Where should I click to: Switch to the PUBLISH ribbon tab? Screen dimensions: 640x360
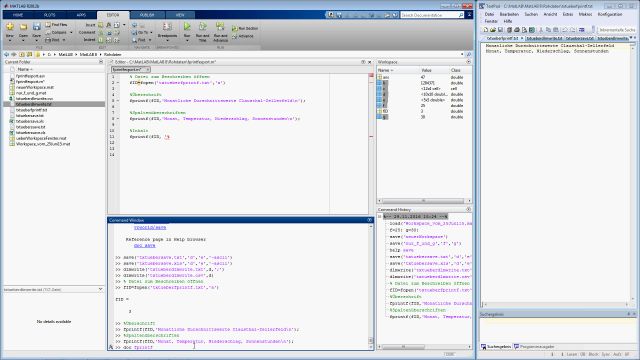[x=147, y=15]
